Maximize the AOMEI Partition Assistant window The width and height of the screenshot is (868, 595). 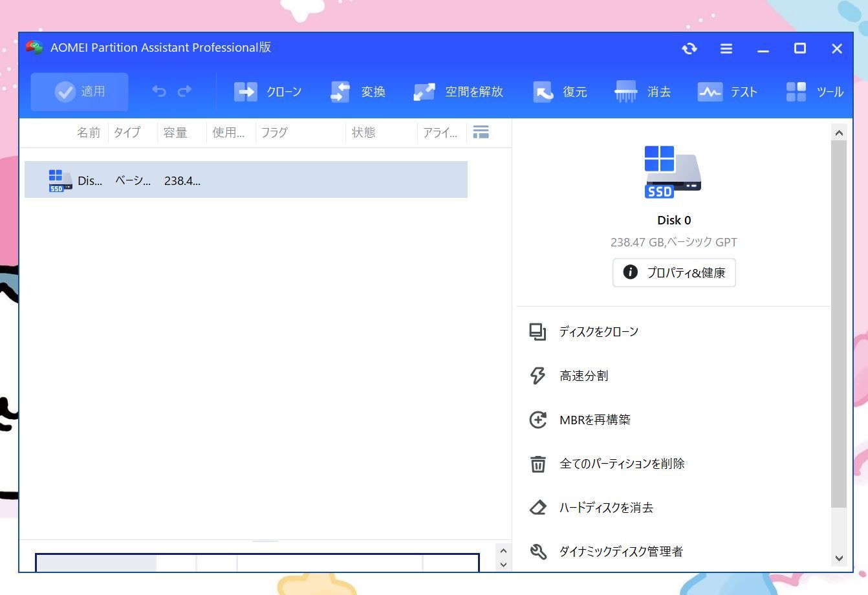pyautogui.click(x=800, y=49)
